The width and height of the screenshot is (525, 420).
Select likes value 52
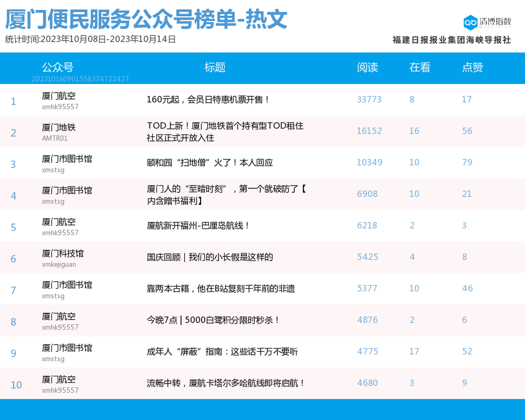tap(467, 351)
